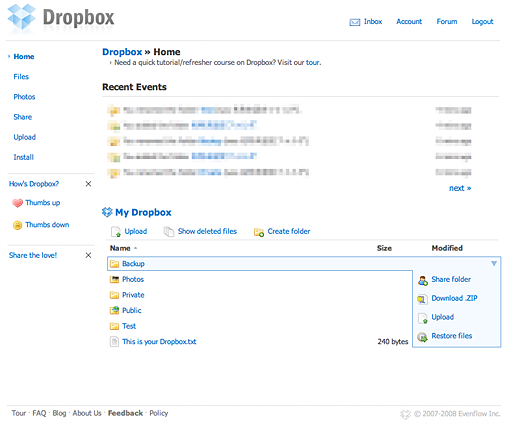Click the Upload page icon in toolbar

click(x=116, y=232)
